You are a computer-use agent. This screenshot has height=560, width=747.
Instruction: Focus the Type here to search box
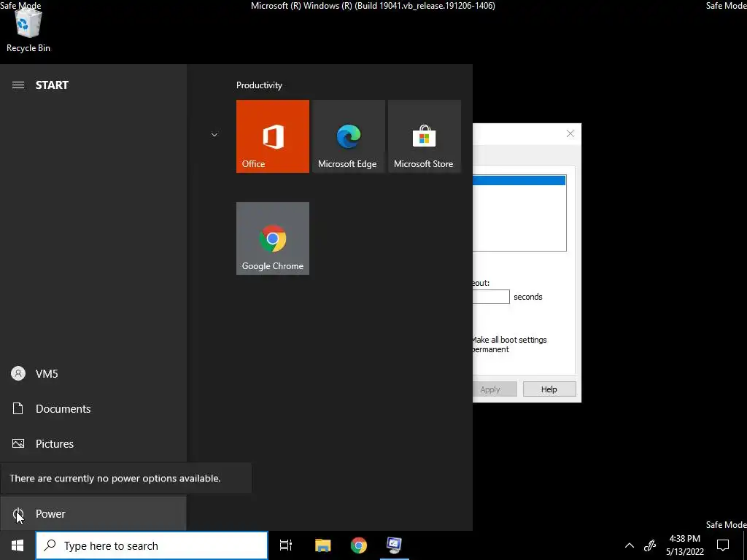152,545
